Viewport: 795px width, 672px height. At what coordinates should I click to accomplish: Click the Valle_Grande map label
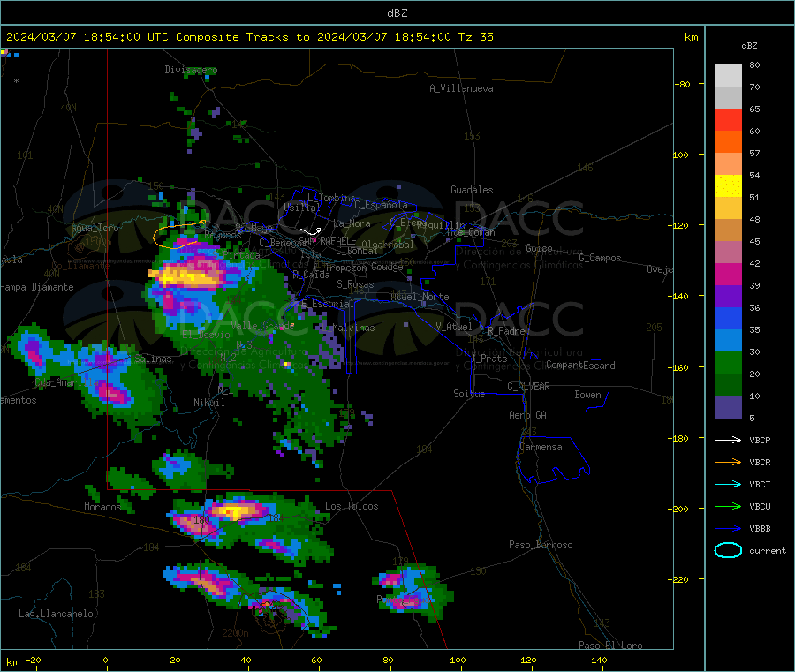coord(262,325)
